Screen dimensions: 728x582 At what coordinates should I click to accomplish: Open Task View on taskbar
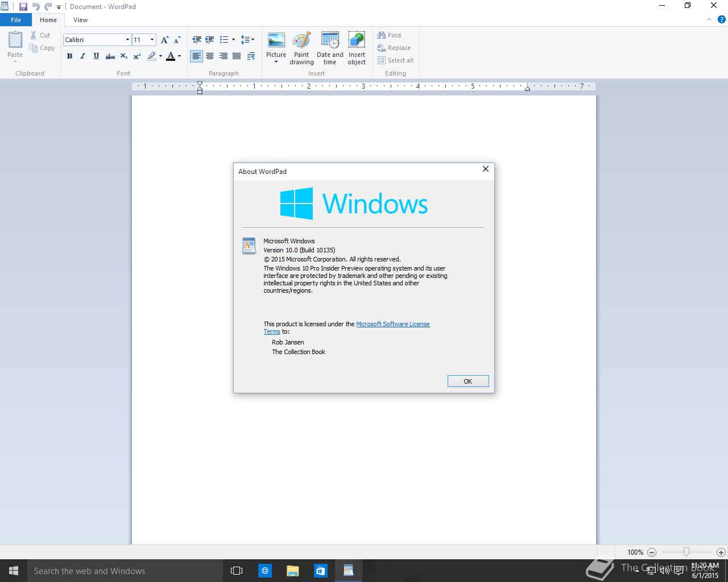tap(237, 571)
